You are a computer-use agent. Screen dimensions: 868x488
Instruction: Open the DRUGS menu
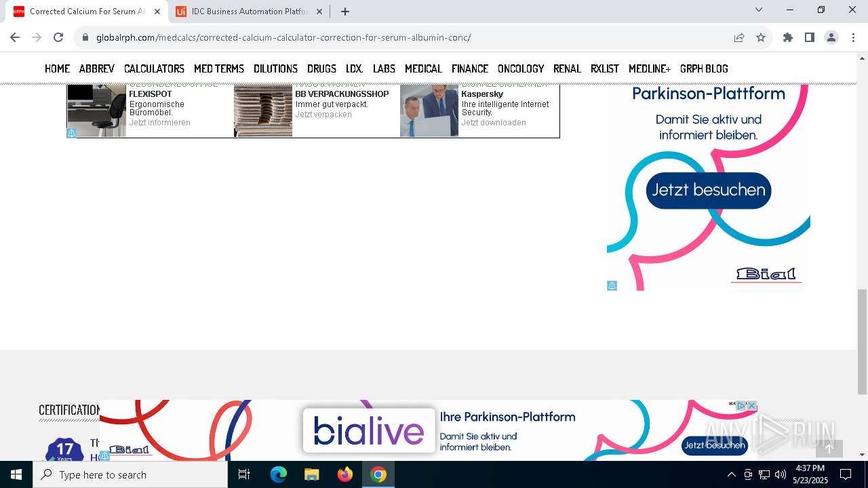point(321,68)
